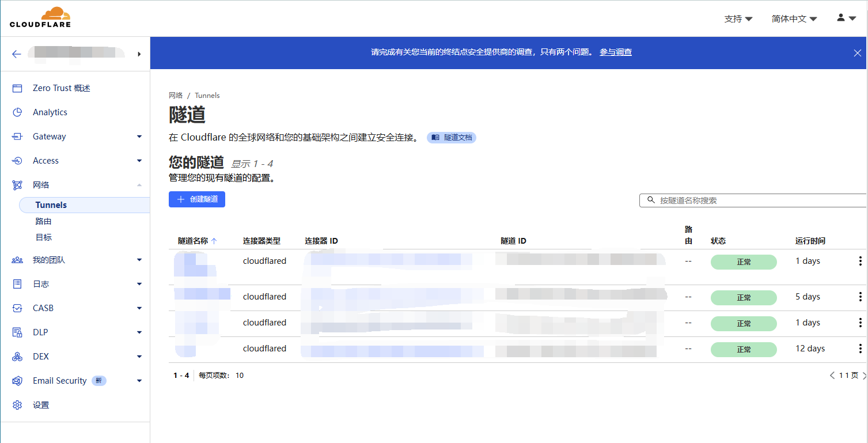Click 正常 status of 5 days tunnel
The height and width of the screenshot is (443, 868).
pyautogui.click(x=744, y=298)
